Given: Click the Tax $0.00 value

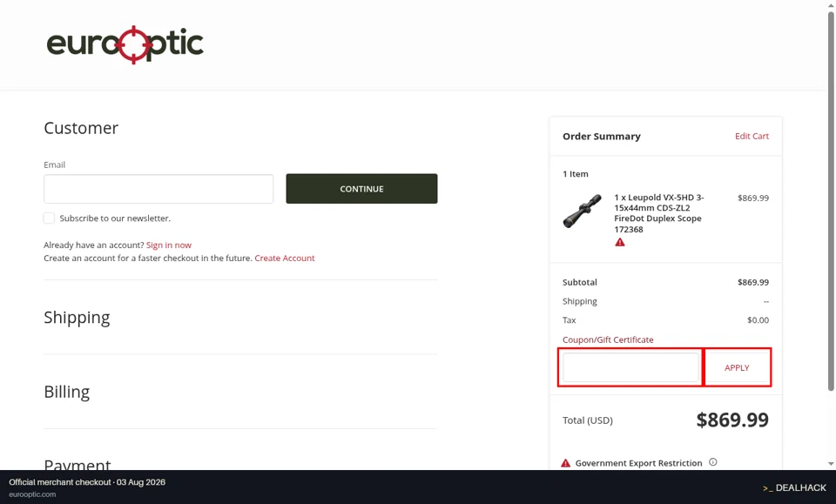Looking at the screenshot, I should (758, 320).
